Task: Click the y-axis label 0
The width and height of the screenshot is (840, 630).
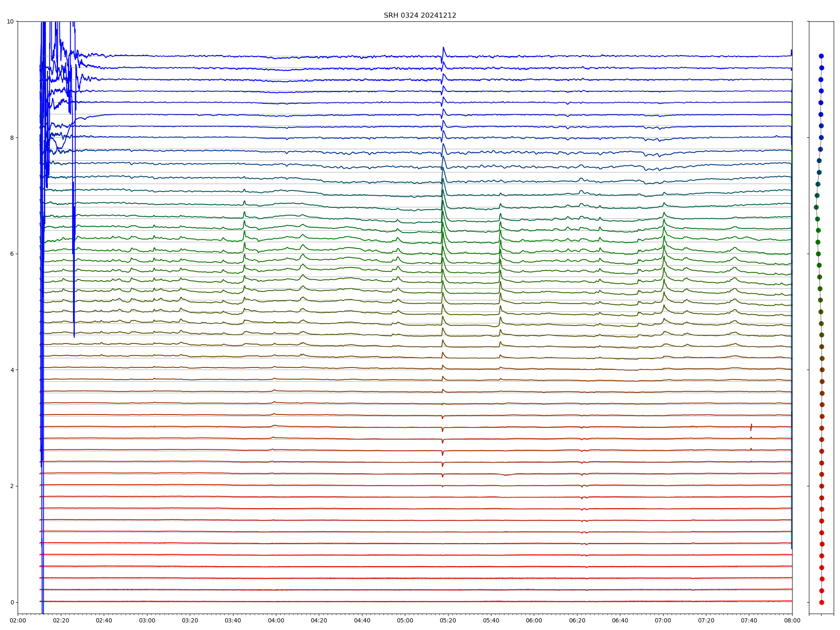Action: 12,602
